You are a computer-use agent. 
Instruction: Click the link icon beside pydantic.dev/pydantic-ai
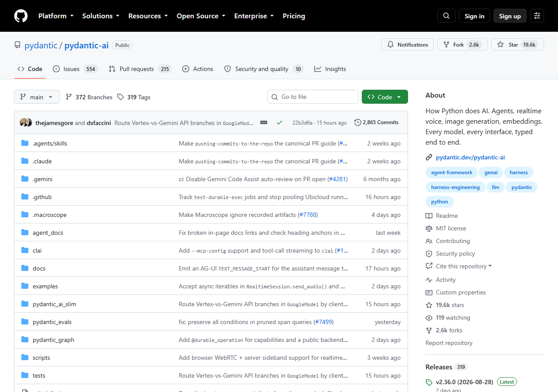[x=429, y=158]
